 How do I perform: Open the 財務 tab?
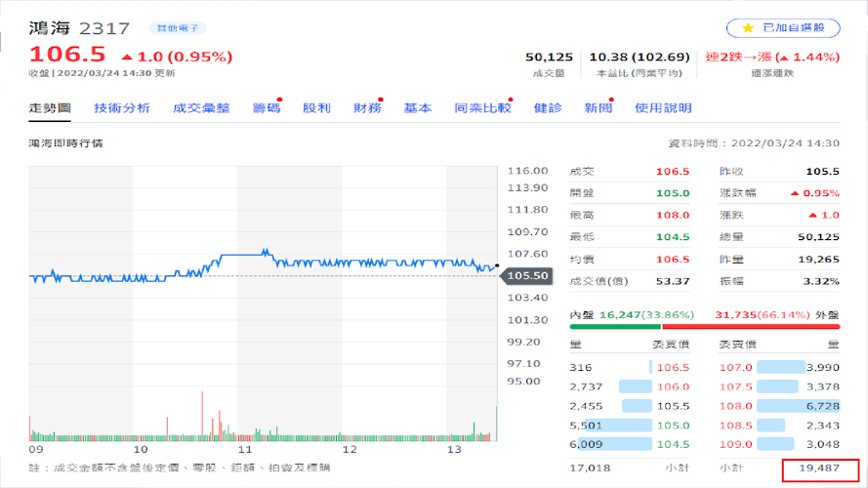(367, 108)
